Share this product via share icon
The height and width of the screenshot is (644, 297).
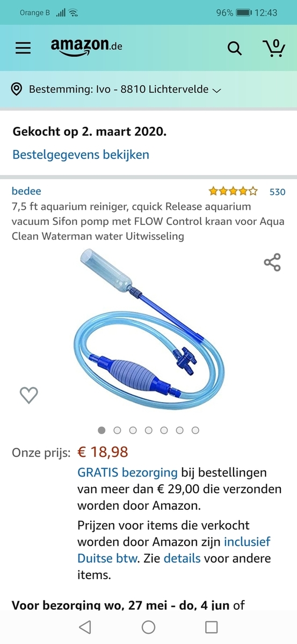click(x=272, y=262)
